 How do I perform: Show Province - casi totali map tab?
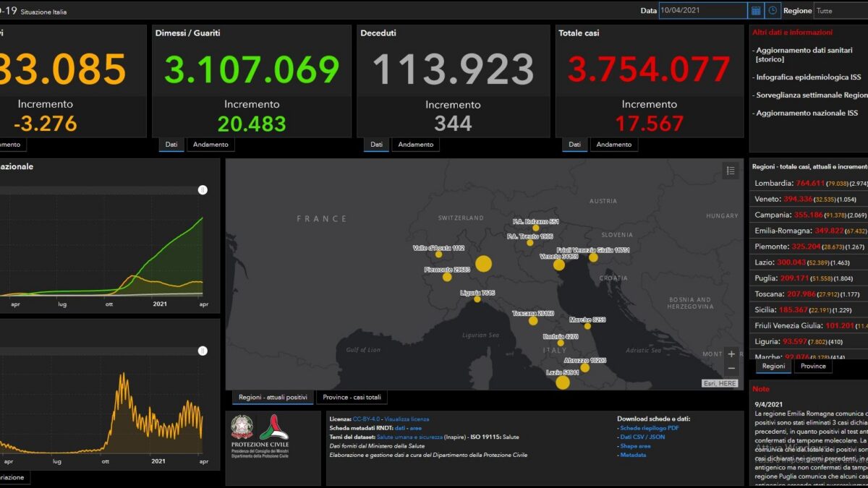[351, 398]
